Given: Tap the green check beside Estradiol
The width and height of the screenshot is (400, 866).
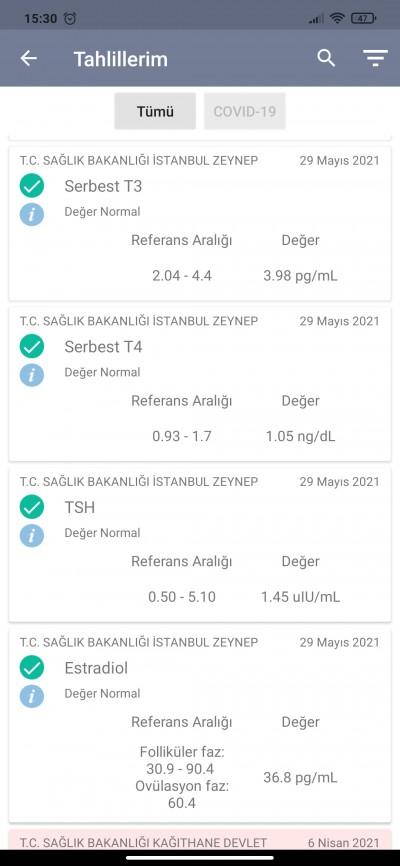Looking at the screenshot, I should [32, 668].
